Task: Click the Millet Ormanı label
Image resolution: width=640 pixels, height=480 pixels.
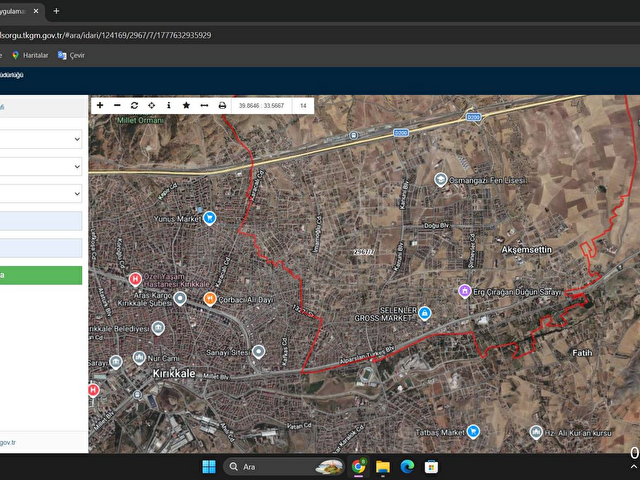Action: (140, 120)
